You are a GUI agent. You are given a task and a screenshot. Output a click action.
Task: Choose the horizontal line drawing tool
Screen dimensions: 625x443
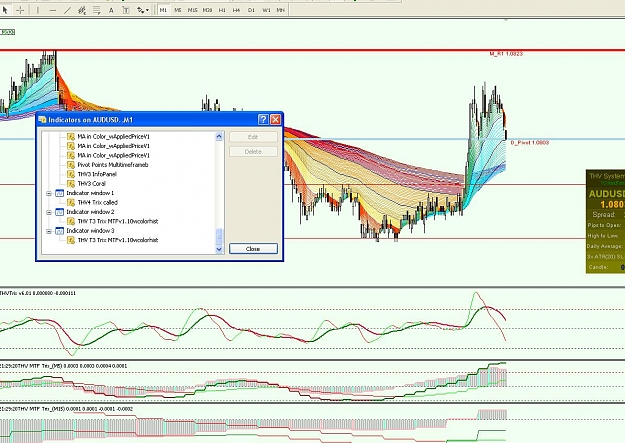coord(53,10)
